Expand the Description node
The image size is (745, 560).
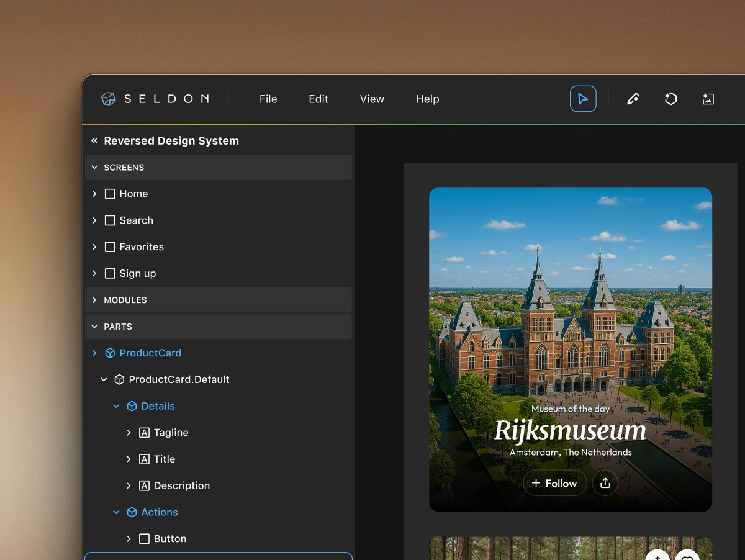[129, 485]
